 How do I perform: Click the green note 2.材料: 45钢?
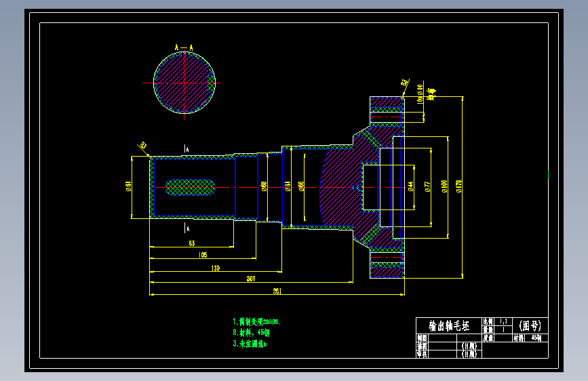pos(251,333)
